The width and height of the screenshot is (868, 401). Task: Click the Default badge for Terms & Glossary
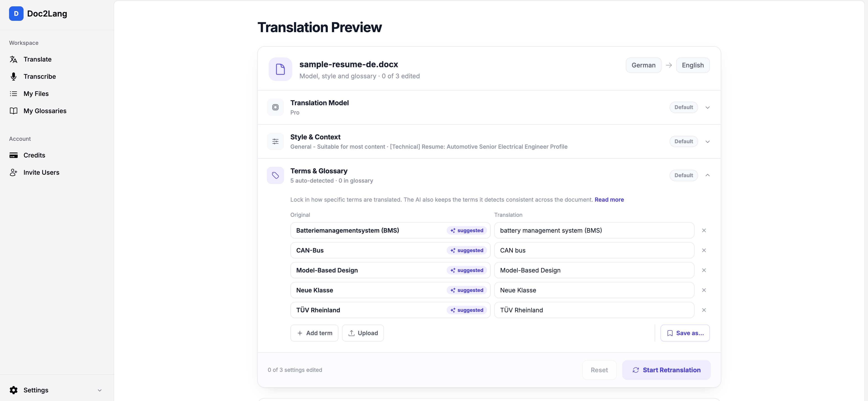coord(683,175)
